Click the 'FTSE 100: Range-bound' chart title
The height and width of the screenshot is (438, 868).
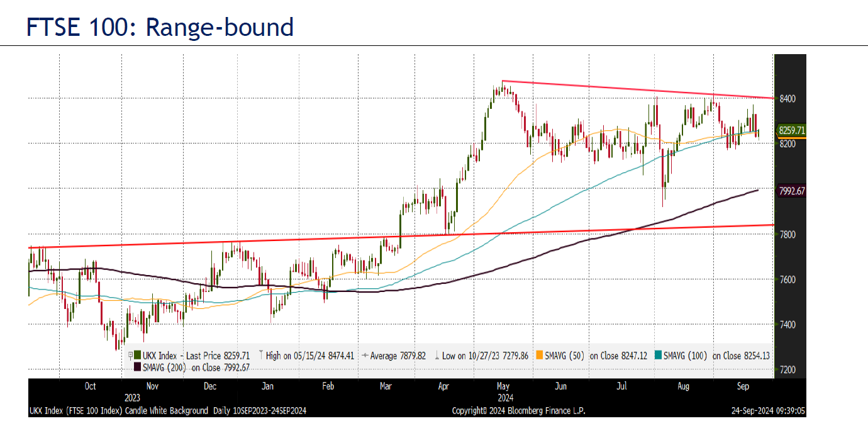pyautogui.click(x=160, y=28)
